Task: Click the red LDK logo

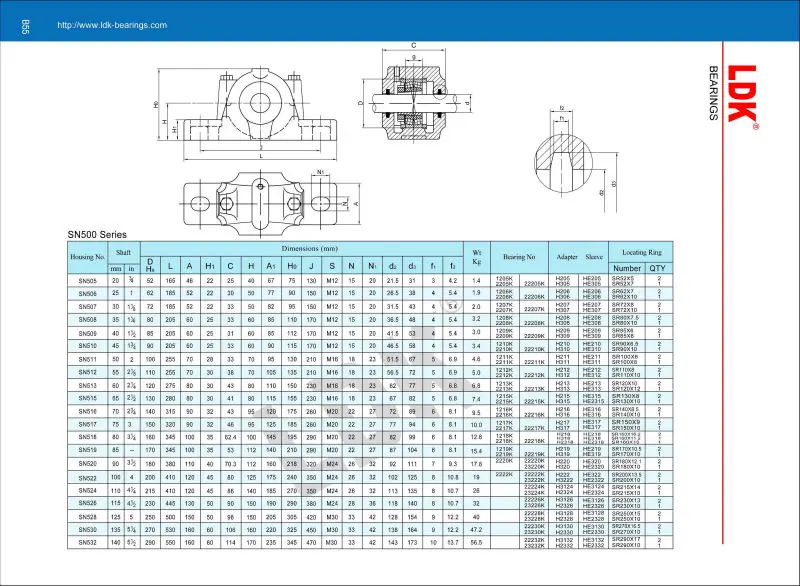Action: tap(743, 94)
